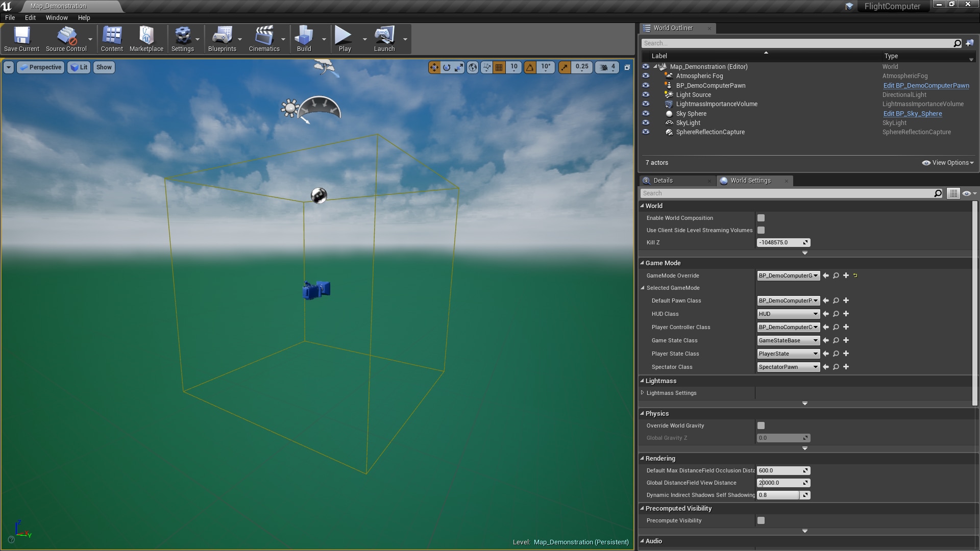Check Override World Gravity
980x551 pixels.
[761, 425]
